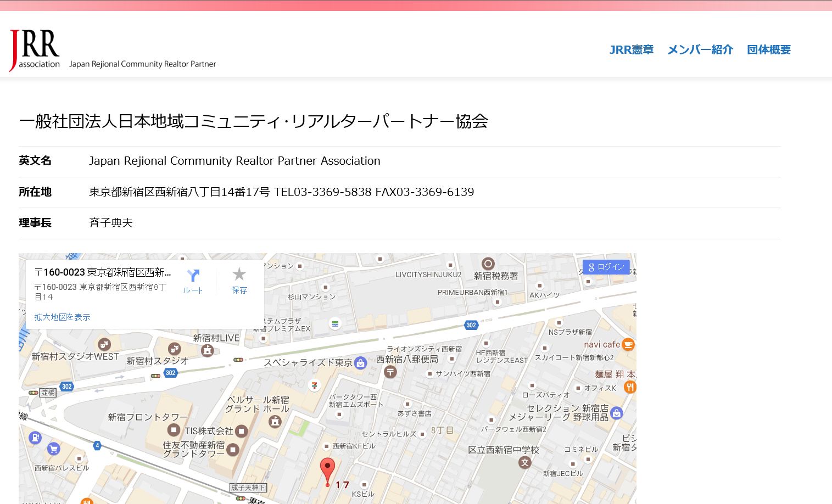Screen dimensions: 832x504
Task: Click the address text with TEL03-3369-5838
Action: pos(281,192)
